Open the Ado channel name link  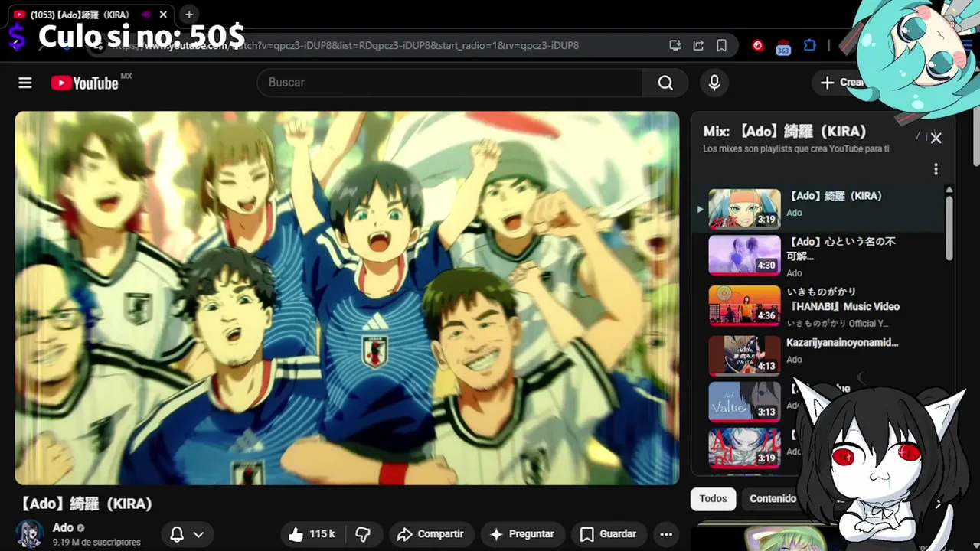pos(63,528)
